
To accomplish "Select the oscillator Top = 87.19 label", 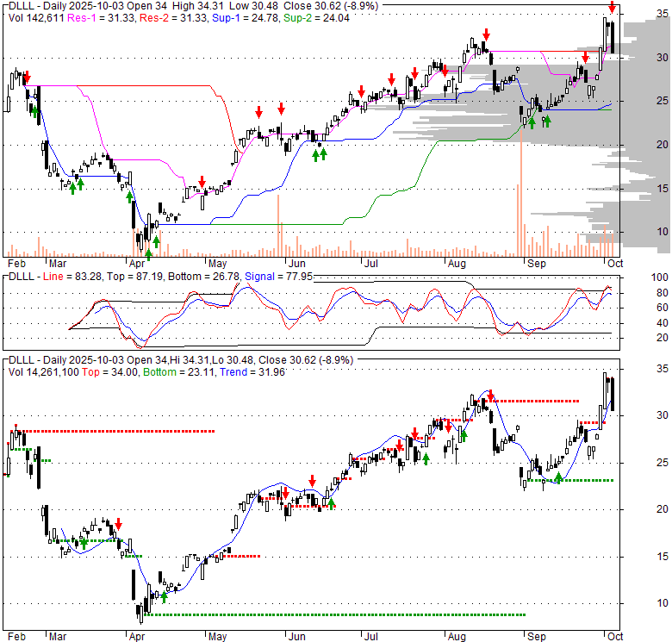I will [x=135, y=277].
